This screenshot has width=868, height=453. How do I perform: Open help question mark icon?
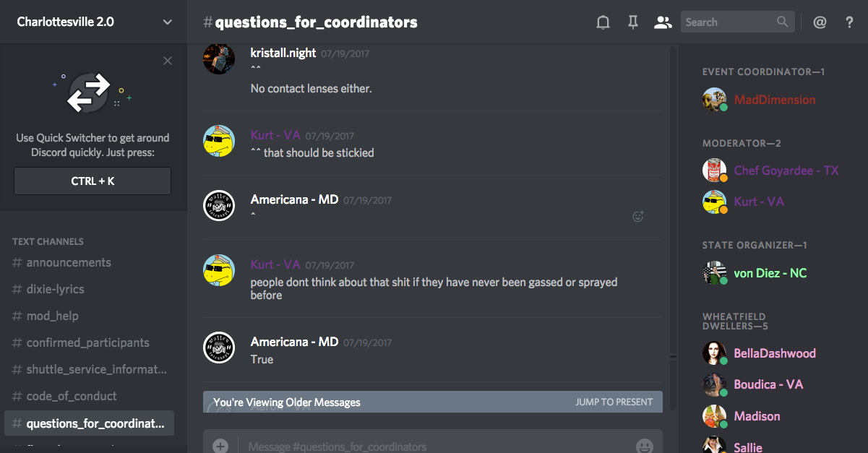[x=850, y=22]
